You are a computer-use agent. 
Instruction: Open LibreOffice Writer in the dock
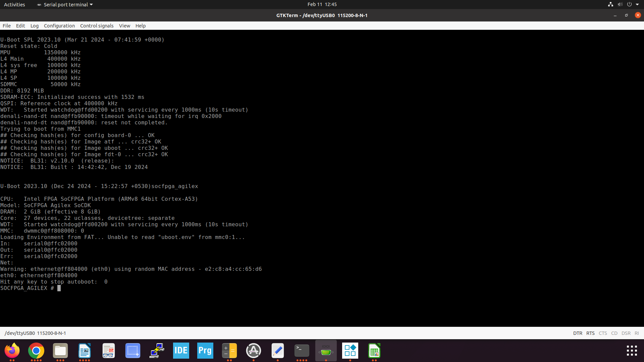point(85,351)
